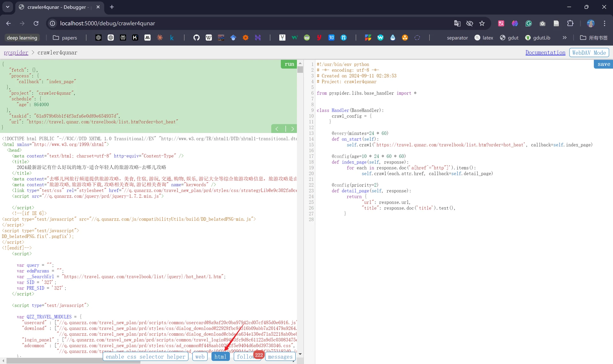This screenshot has height=364, width=613.
Task: Expand hidden bookmarks chevron
Action: pyautogui.click(x=564, y=38)
